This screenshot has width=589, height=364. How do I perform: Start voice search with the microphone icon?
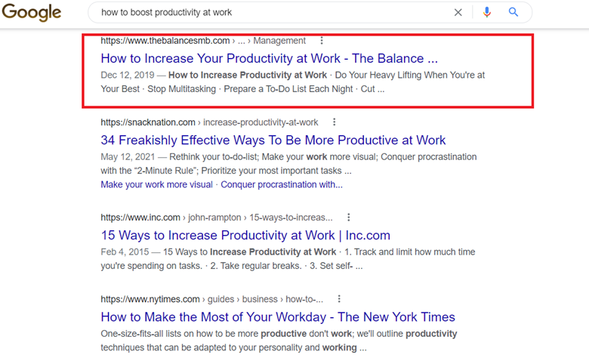(x=487, y=12)
